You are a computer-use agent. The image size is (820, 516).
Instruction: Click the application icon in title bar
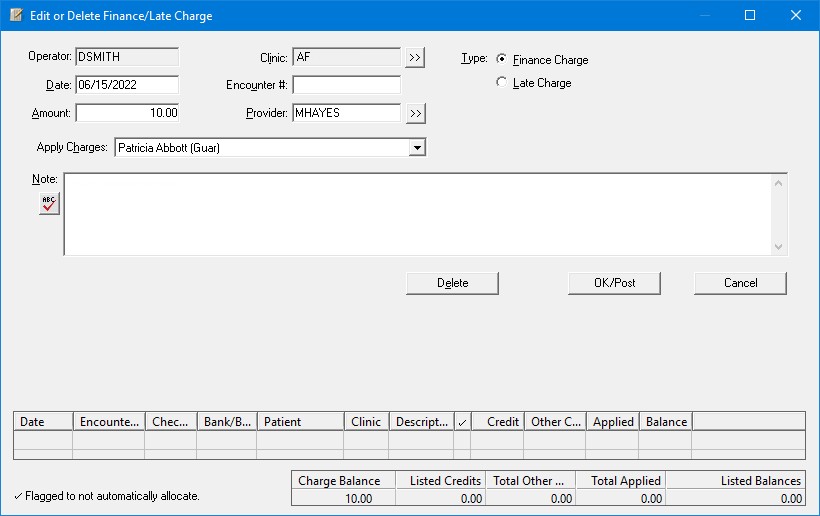tap(16, 16)
